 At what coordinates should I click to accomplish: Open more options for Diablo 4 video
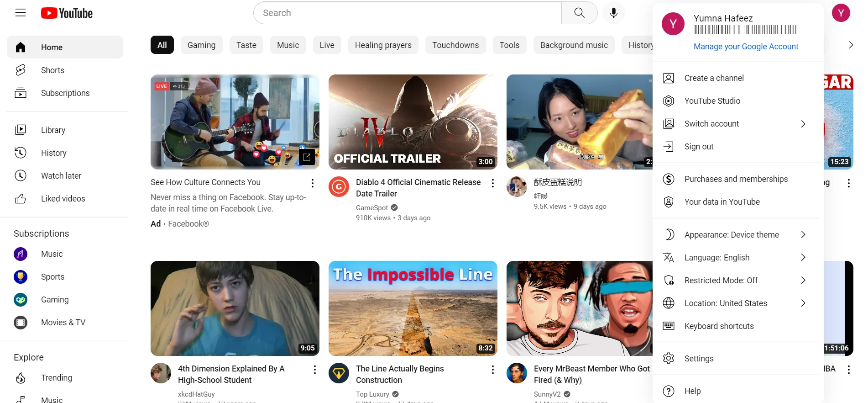(x=492, y=183)
